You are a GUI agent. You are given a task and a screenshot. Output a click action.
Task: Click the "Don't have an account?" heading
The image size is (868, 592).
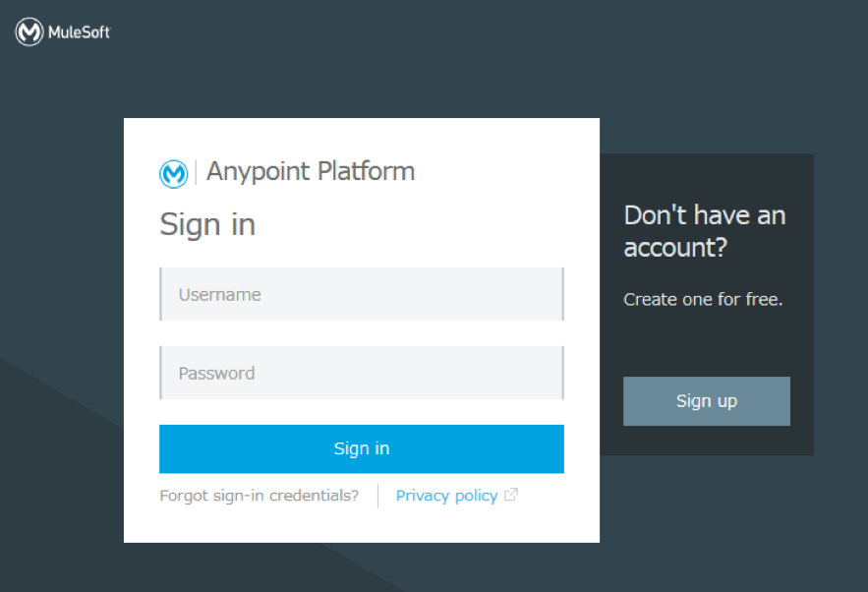coord(705,231)
